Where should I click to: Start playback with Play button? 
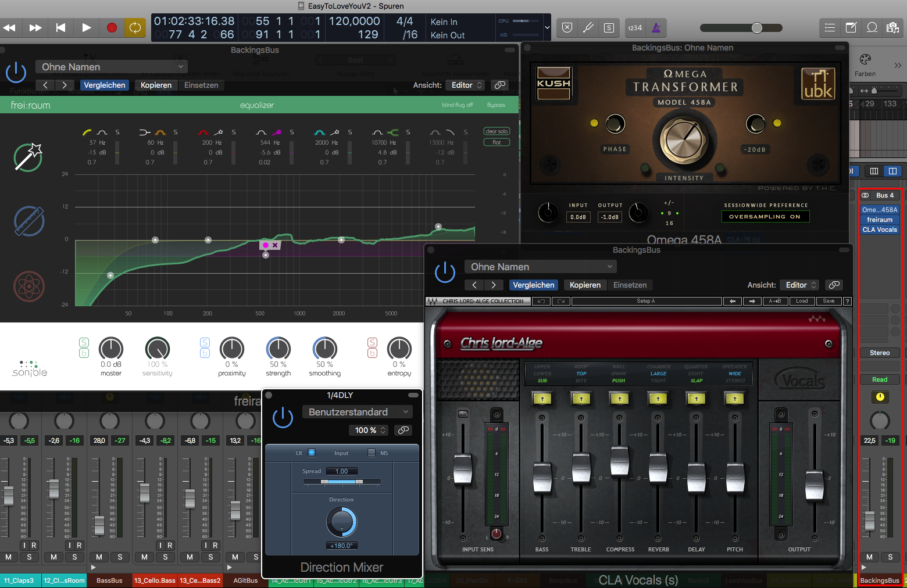click(86, 27)
